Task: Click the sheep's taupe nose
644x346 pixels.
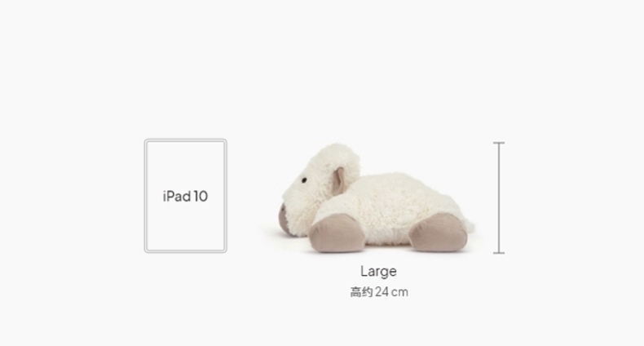Action: [x=283, y=218]
